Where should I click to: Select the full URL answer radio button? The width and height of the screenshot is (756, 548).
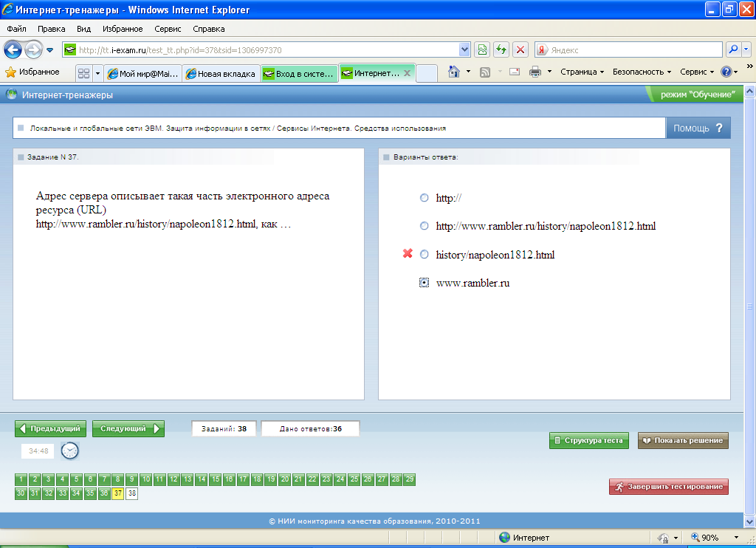coord(424,226)
